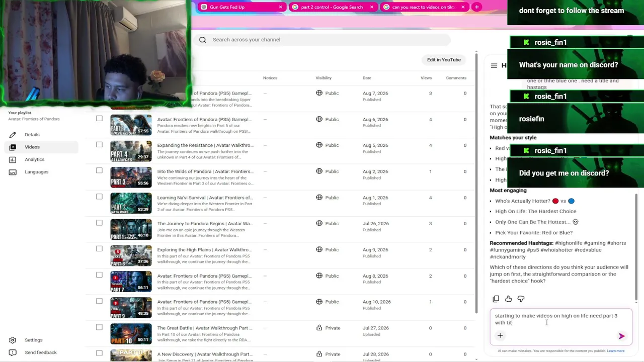The width and height of the screenshot is (644, 362).
Task: Copy the assistant's response
Action: 496,299
